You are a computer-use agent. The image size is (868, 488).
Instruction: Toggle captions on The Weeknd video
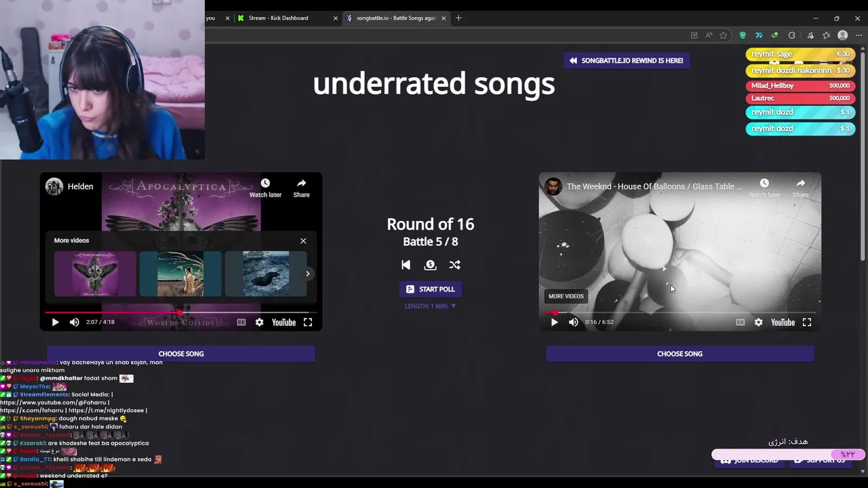click(x=741, y=323)
